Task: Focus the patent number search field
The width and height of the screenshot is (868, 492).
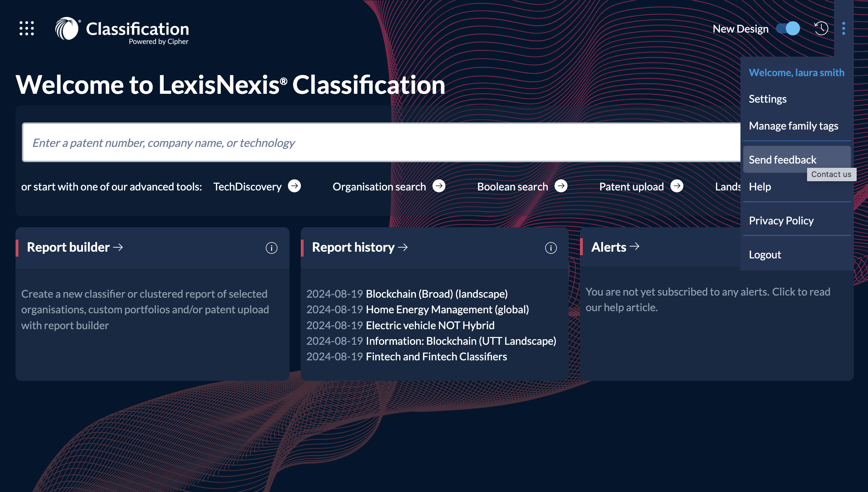Action: 381,142
